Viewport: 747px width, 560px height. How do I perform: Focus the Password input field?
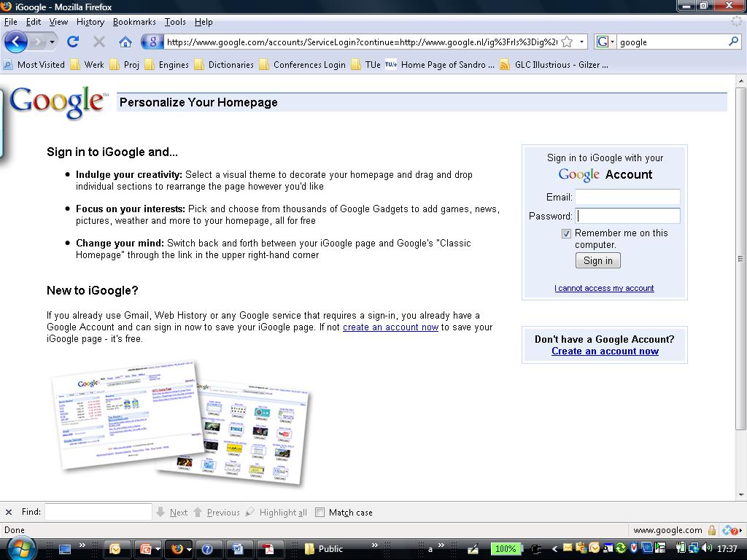pos(627,216)
